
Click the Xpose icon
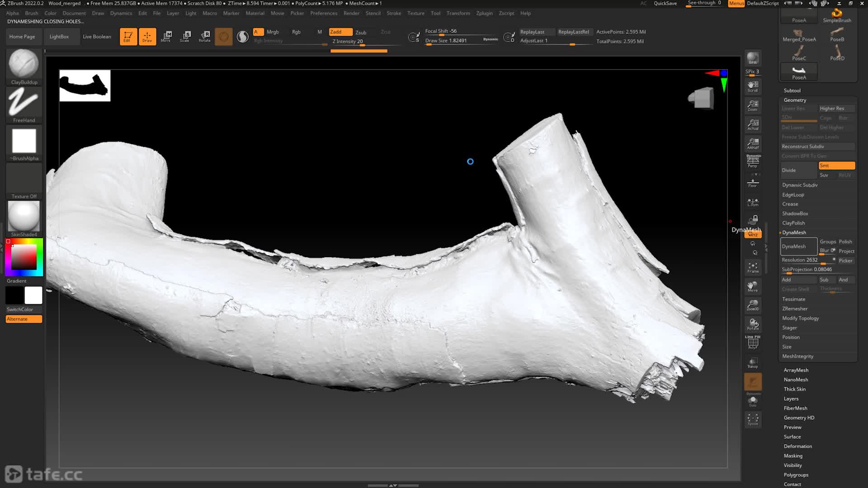[753, 419]
